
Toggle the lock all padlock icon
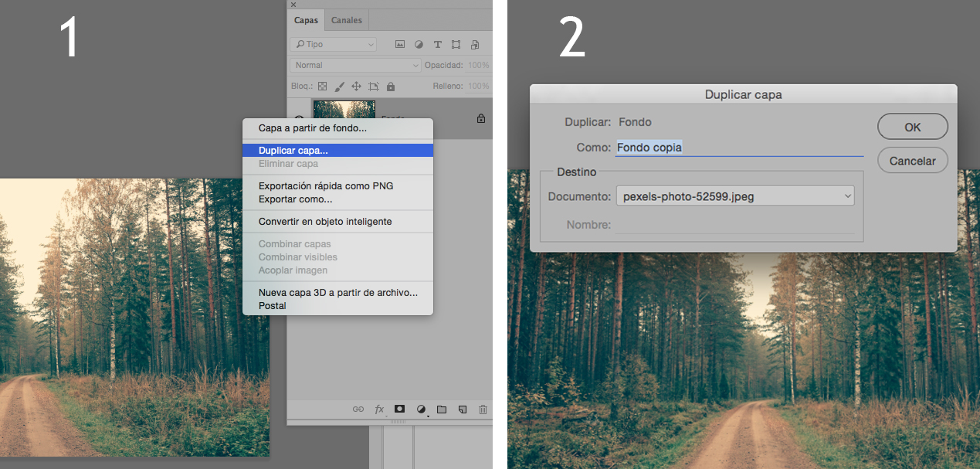[x=392, y=86]
